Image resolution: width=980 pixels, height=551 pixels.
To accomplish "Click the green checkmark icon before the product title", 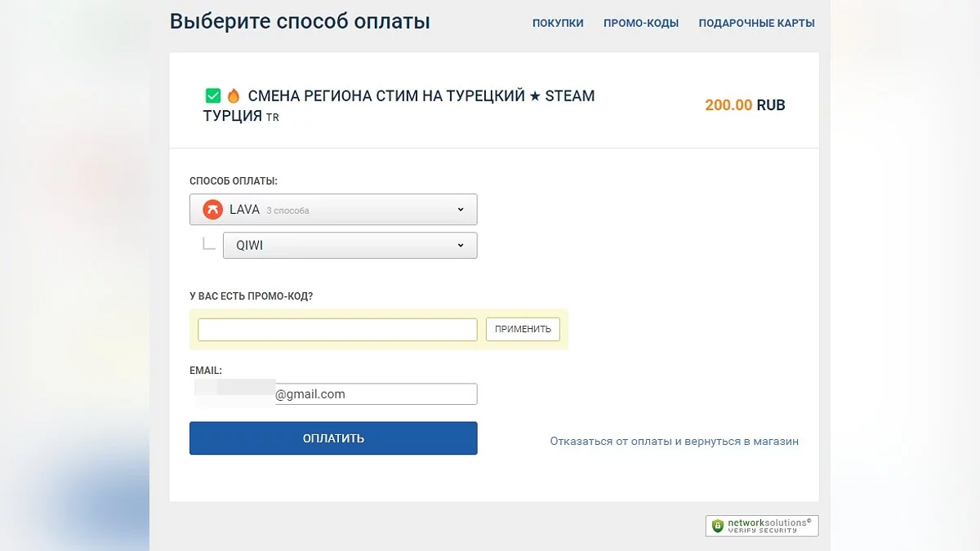I will (x=212, y=96).
